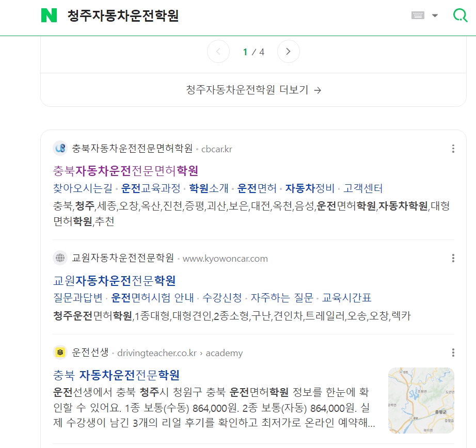Click the 운전선생 yellow favicon
This screenshot has height=448, width=476.
pyautogui.click(x=60, y=353)
